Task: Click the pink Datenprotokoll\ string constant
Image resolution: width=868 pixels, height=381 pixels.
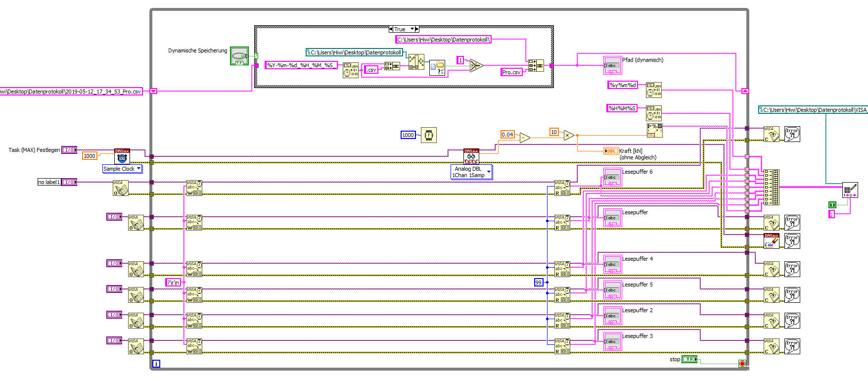Action: (443, 40)
